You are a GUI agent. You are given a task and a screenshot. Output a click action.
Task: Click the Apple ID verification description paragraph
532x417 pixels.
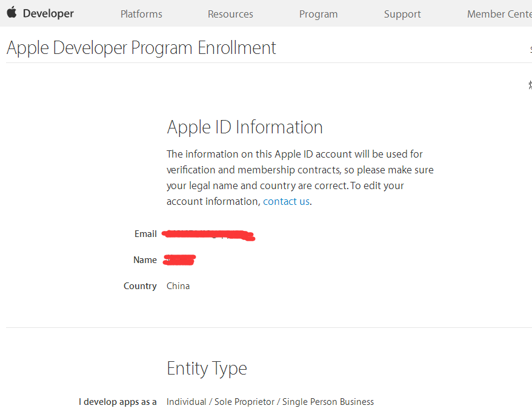[300, 178]
